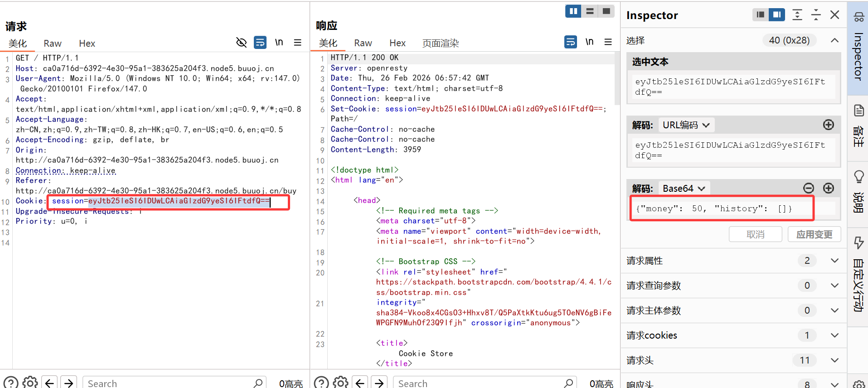The height and width of the screenshot is (388, 868).
Task: Click the 应用变更 button
Action: click(x=814, y=234)
